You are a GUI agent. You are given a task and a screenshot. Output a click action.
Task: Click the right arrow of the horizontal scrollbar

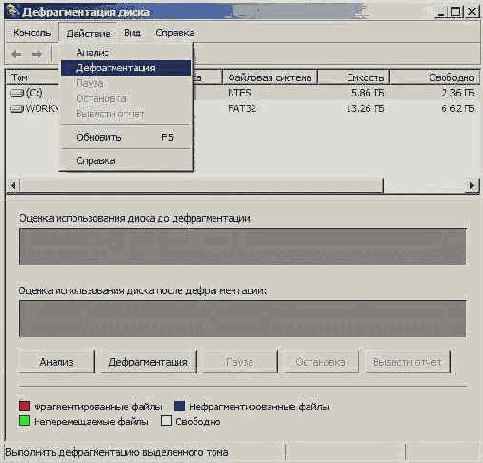pos(472,185)
